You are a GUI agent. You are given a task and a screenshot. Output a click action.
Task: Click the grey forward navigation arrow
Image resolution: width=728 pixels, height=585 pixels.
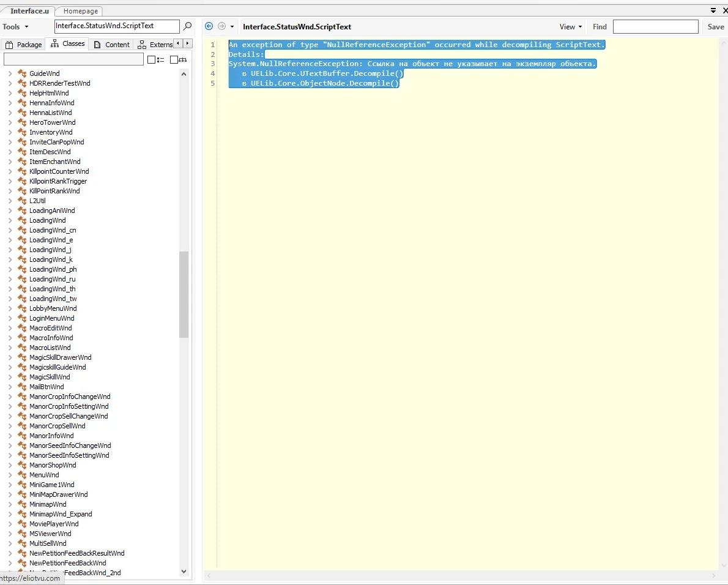[221, 26]
